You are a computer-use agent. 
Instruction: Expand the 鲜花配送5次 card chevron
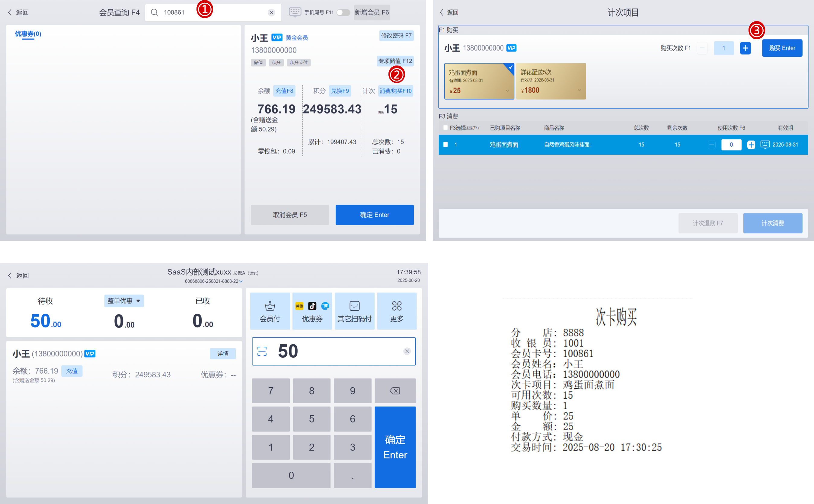(x=579, y=90)
